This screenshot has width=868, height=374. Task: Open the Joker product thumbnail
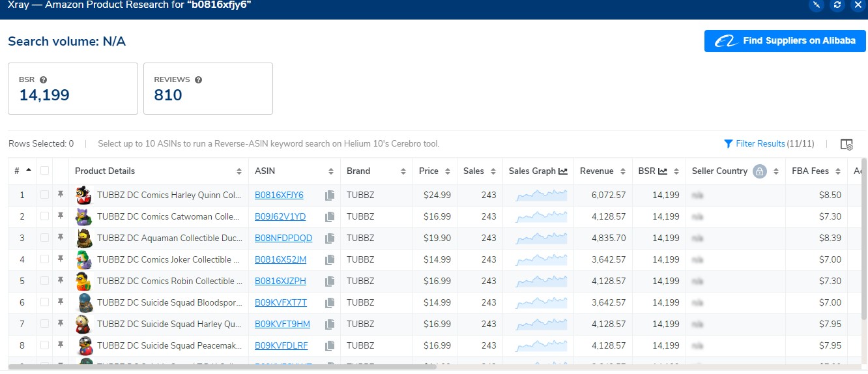point(84,259)
